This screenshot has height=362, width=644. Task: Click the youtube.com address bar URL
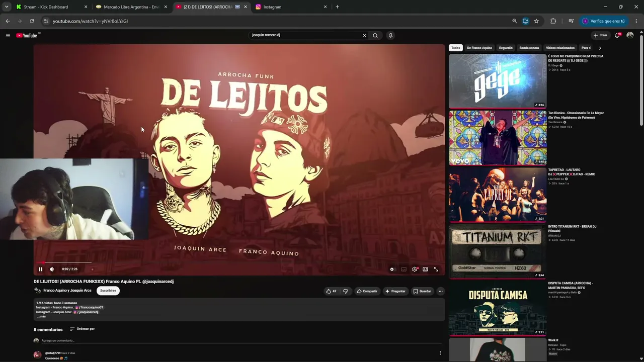[x=91, y=21]
